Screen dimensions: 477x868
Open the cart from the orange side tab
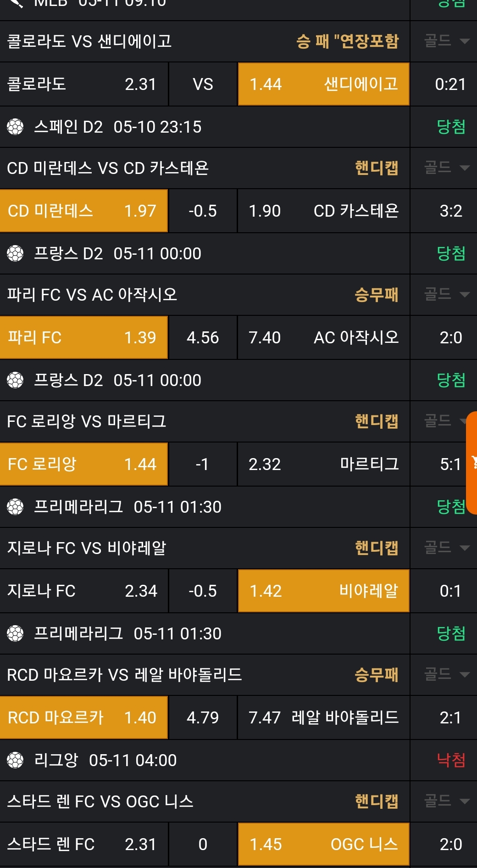[x=472, y=462]
